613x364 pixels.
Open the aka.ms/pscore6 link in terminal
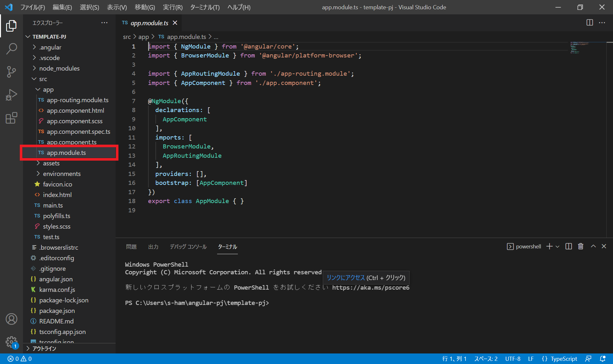click(370, 288)
